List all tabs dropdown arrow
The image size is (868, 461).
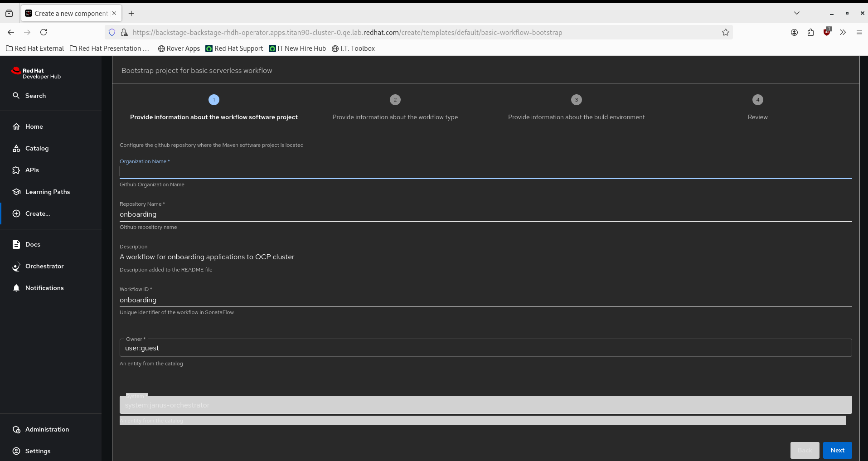(797, 13)
